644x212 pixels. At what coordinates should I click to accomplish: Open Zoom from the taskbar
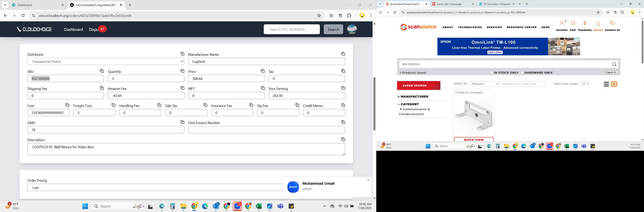(x=237, y=206)
